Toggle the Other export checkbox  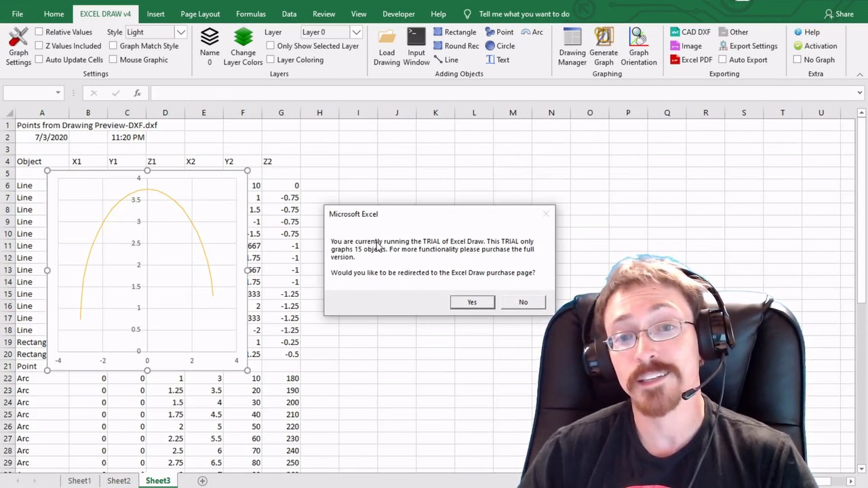tap(723, 32)
